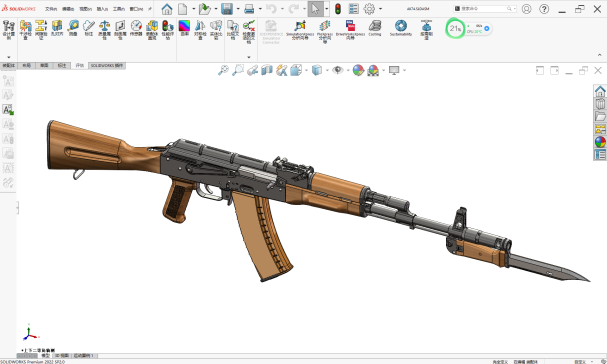Click in the Search Commands field
The height and width of the screenshot is (364, 607).
[x=485, y=9]
